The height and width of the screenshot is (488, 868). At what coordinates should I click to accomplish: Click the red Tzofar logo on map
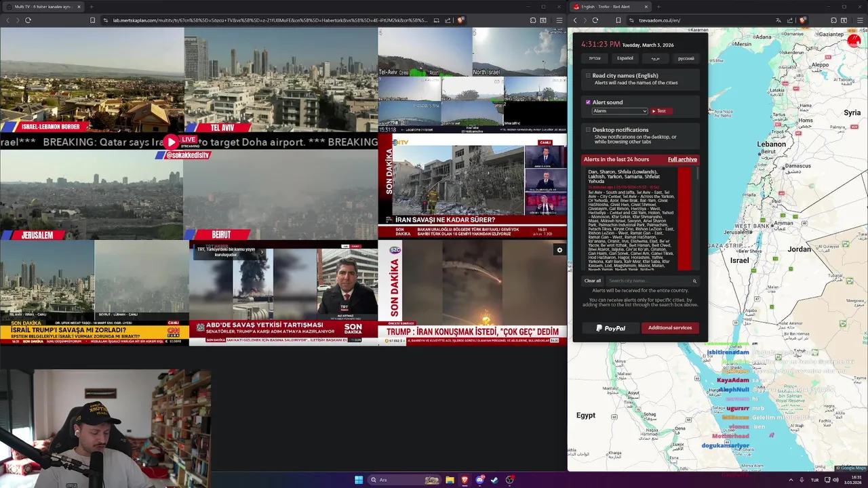point(854,41)
